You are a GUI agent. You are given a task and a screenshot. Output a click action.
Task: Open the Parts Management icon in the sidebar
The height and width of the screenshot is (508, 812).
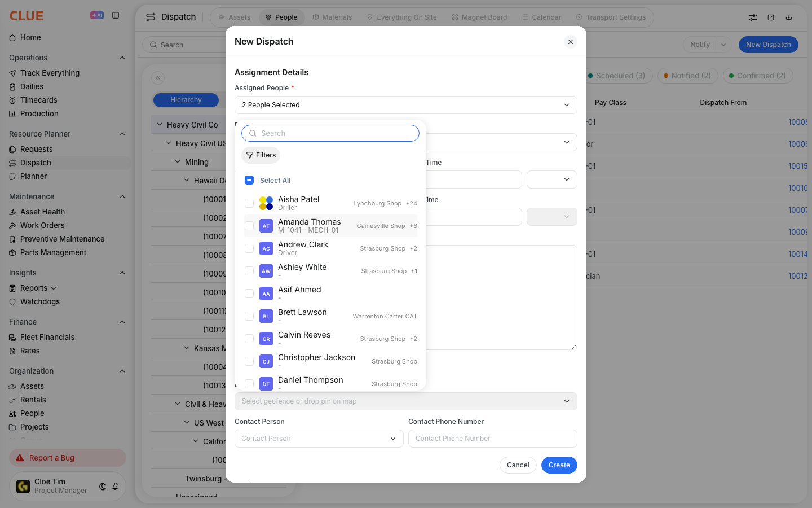pyautogui.click(x=12, y=253)
